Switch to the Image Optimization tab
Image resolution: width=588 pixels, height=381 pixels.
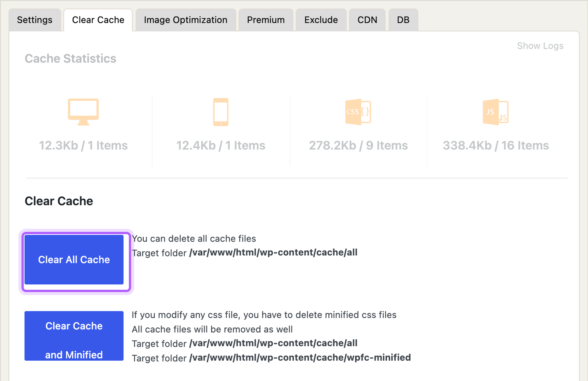tap(186, 20)
